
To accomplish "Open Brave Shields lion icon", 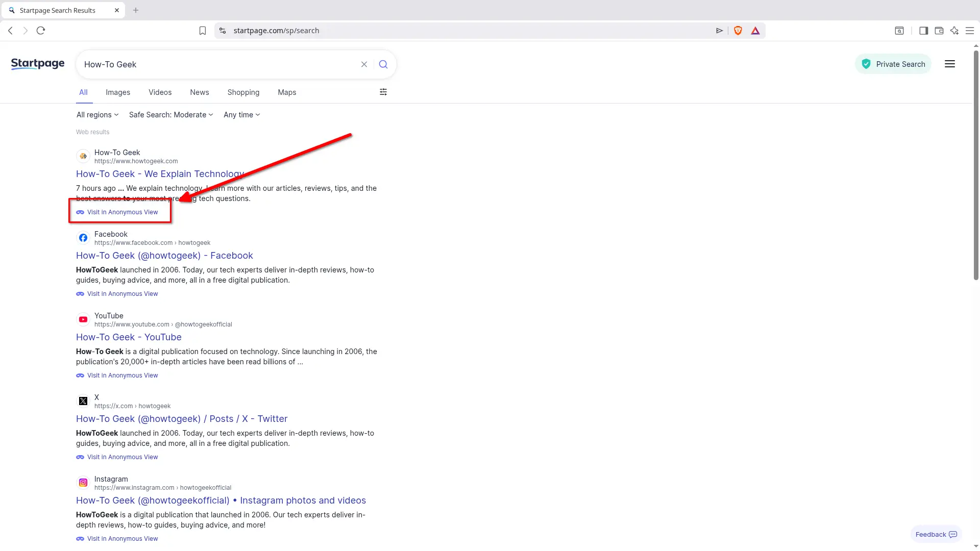I will [x=738, y=31].
